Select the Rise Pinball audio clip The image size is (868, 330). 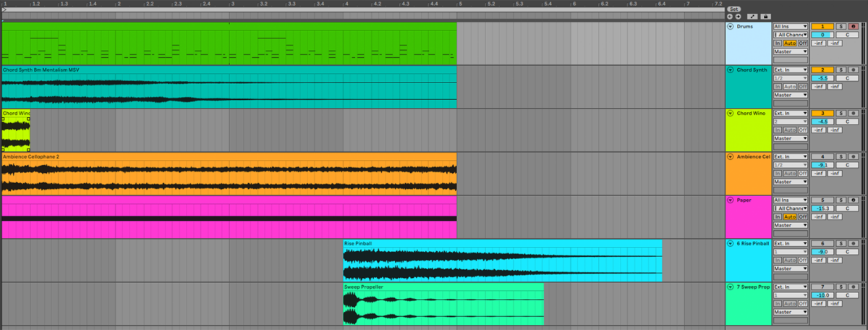[503, 261]
